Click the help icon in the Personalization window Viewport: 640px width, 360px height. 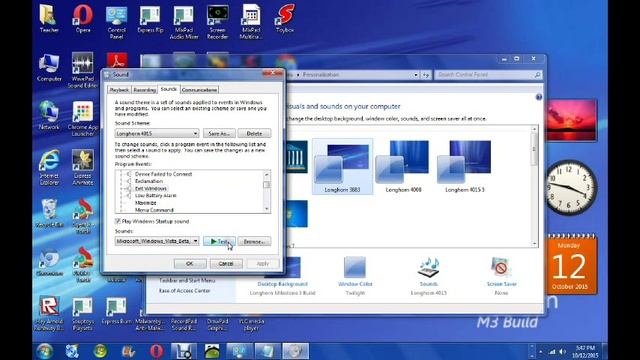pos(538,97)
